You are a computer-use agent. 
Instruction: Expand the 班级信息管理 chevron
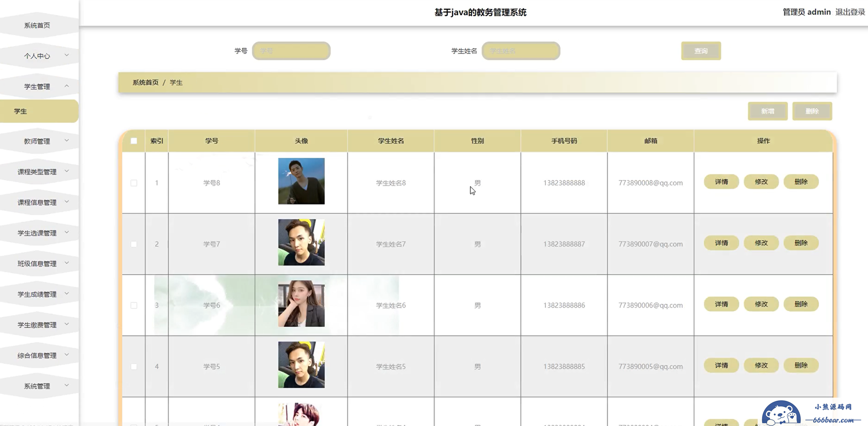point(67,263)
